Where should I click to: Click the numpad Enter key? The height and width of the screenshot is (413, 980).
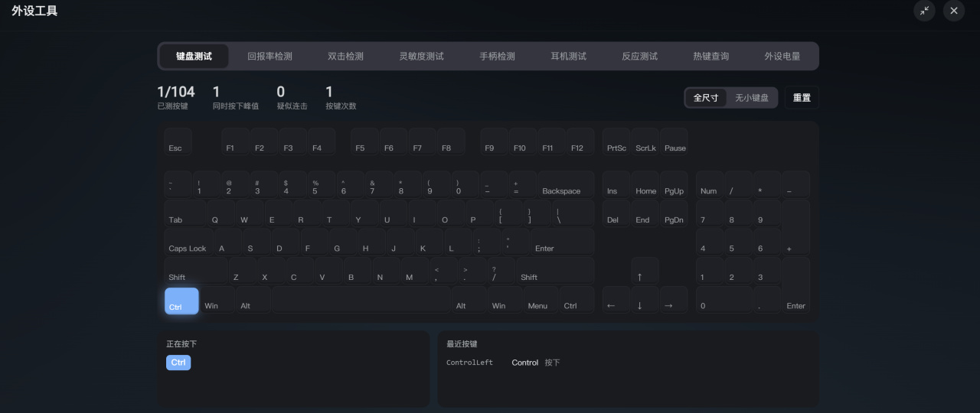click(x=796, y=285)
